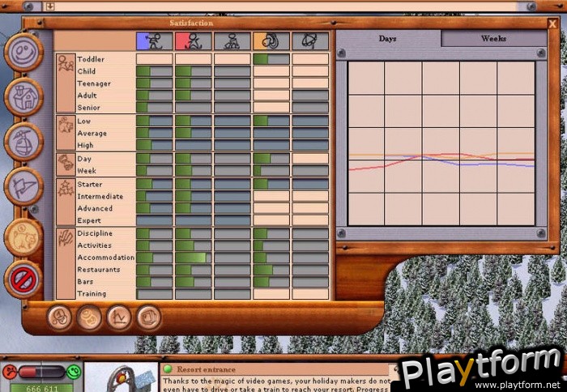Close the Satisfaction window with the X
The image size is (567, 392).
(x=552, y=23)
